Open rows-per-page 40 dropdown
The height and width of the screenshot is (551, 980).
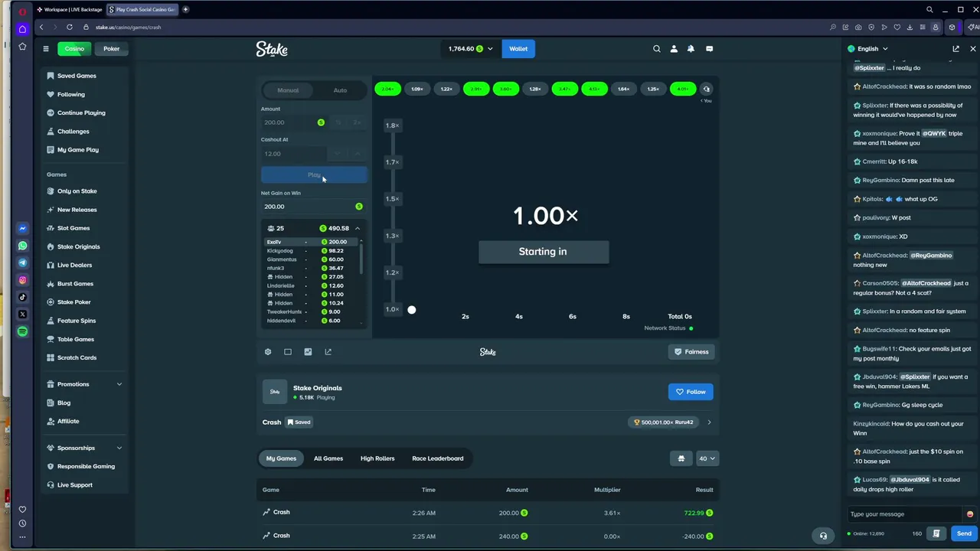pos(707,458)
